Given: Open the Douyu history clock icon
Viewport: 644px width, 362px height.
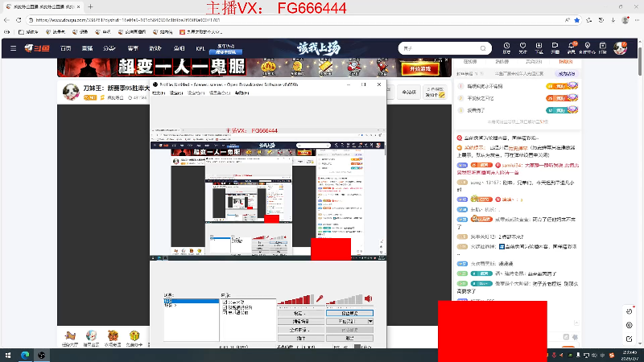Looking at the screenshot, I should pyautogui.click(x=506, y=48).
